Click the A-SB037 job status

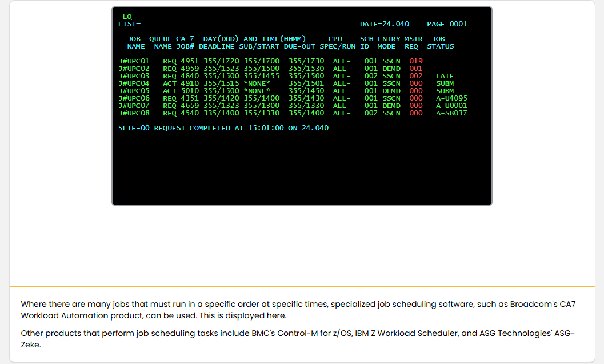[451, 113]
